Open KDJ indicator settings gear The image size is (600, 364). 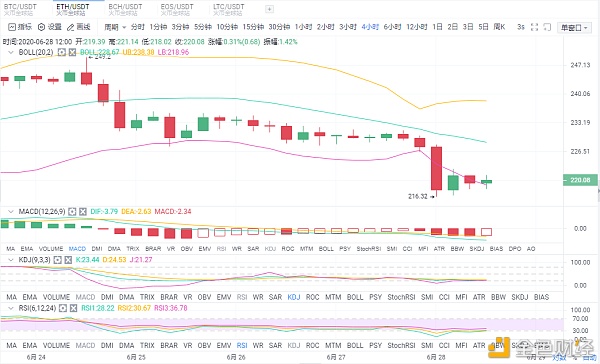tap(57, 260)
